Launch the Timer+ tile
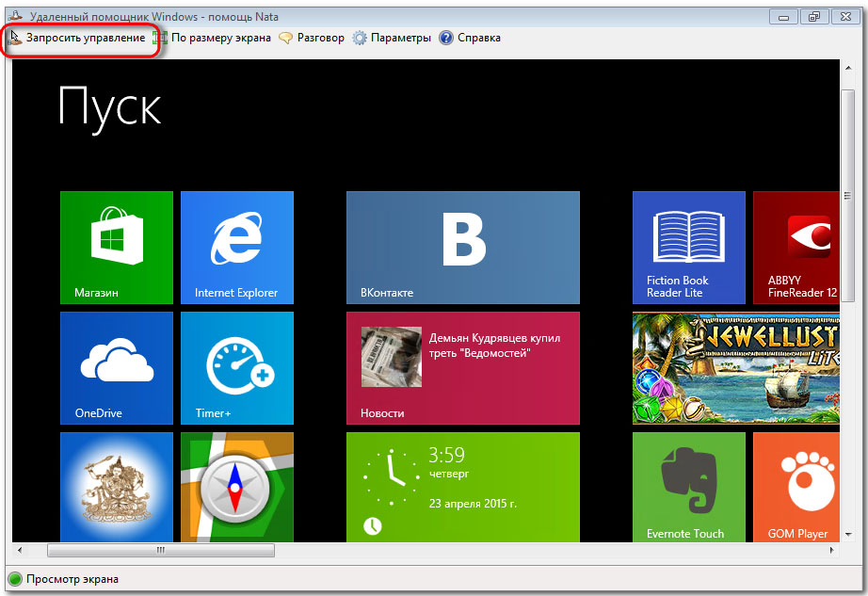 coord(237,368)
